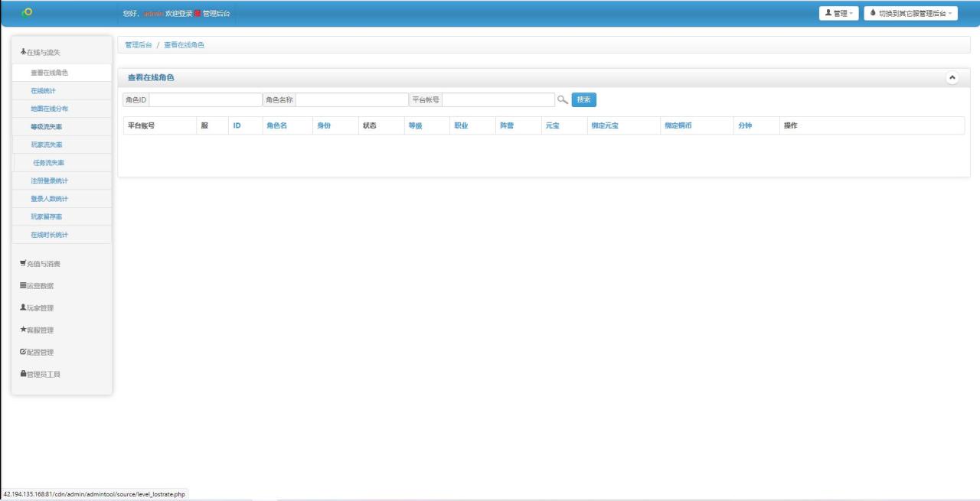Image resolution: width=980 pixels, height=501 pixels.
Task: Click 操作 column header text
Action: 791,125
